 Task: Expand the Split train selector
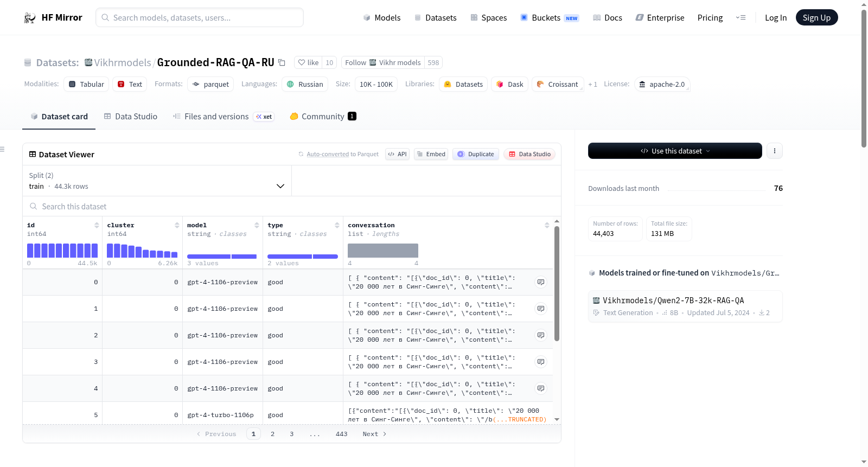[x=157, y=181]
